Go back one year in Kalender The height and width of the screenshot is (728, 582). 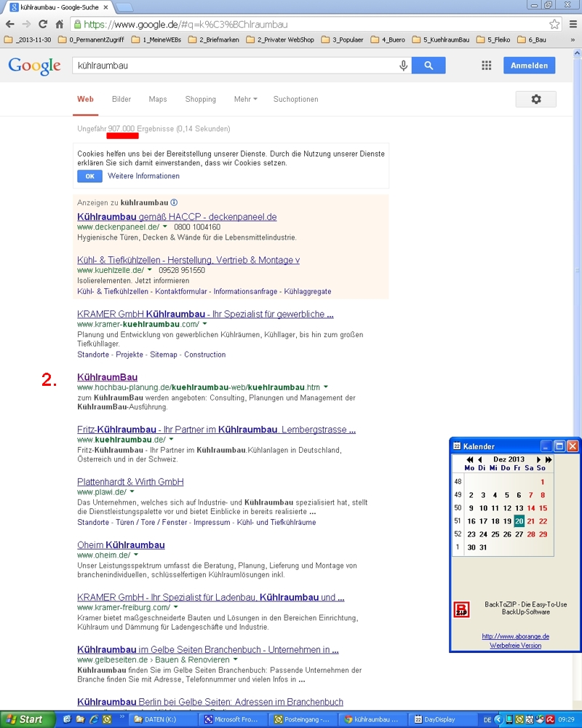tap(470, 459)
